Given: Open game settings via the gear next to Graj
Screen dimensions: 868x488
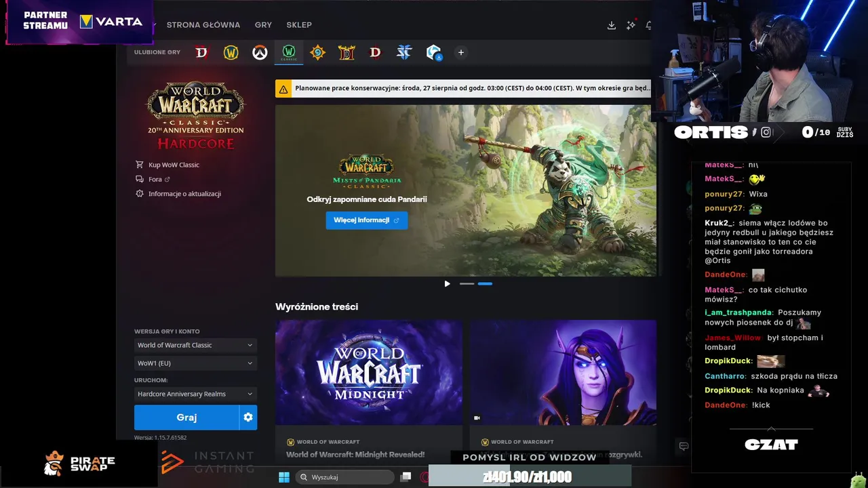Looking at the screenshot, I should click(x=248, y=418).
